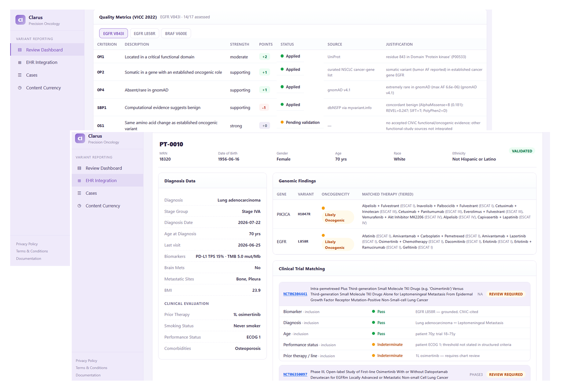
Task: Click the PT-0010 patient heading
Action: tap(171, 144)
